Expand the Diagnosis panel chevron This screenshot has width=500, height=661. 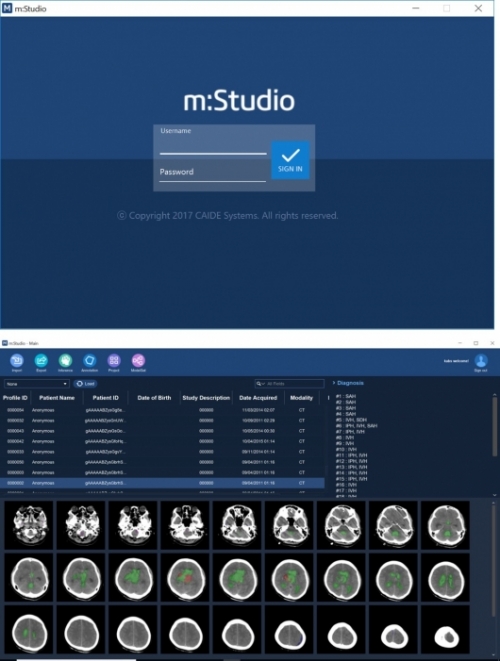[x=333, y=383]
